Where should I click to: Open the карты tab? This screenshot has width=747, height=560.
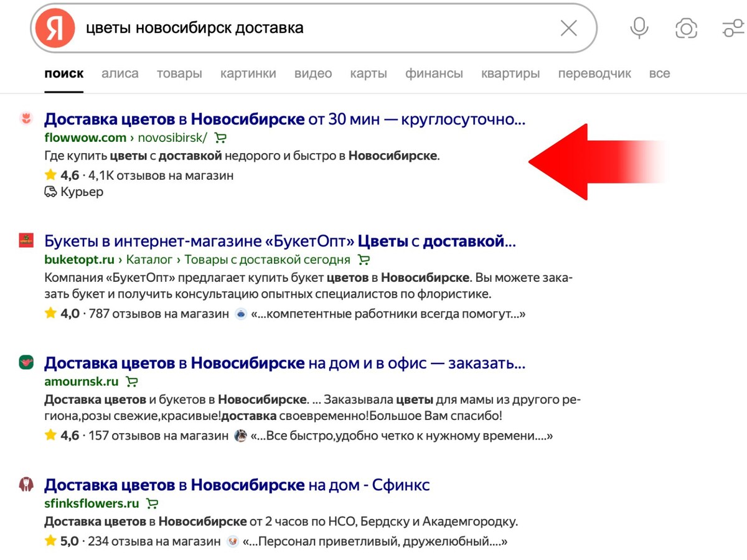click(x=369, y=73)
